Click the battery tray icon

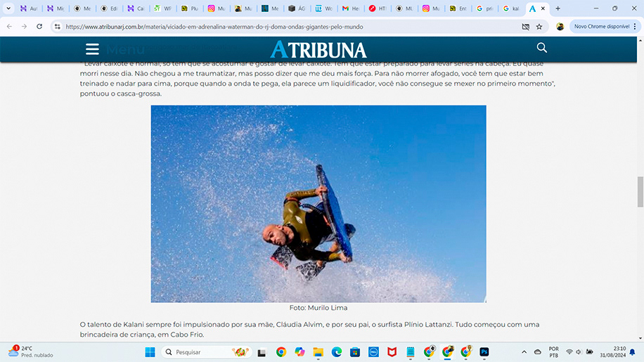tap(589, 352)
